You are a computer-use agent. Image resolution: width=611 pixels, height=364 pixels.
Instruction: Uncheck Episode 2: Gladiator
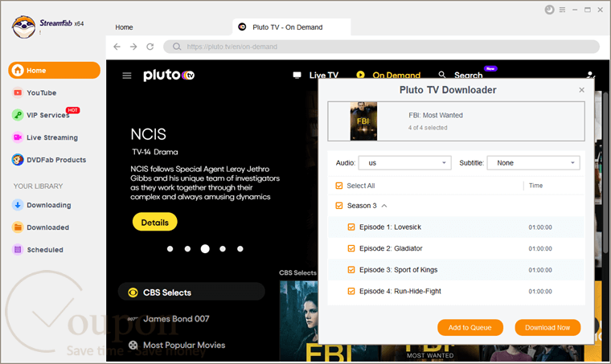pyautogui.click(x=351, y=248)
